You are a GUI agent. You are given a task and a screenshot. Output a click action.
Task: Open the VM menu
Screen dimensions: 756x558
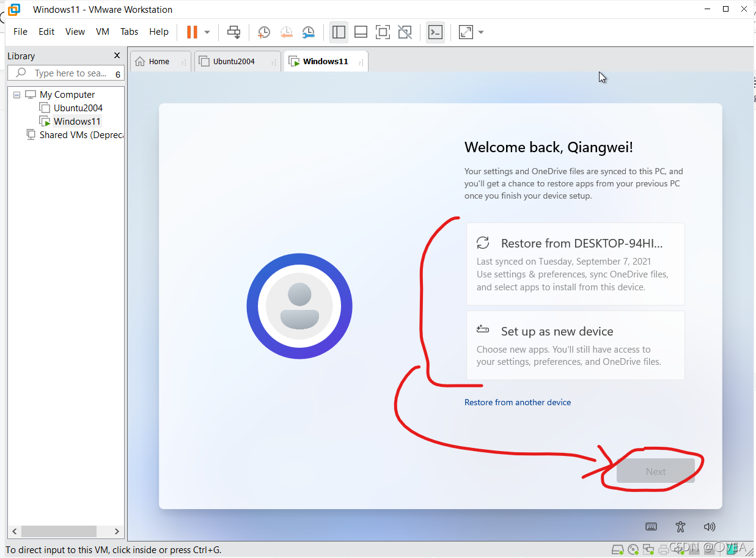tap(103, 32)
